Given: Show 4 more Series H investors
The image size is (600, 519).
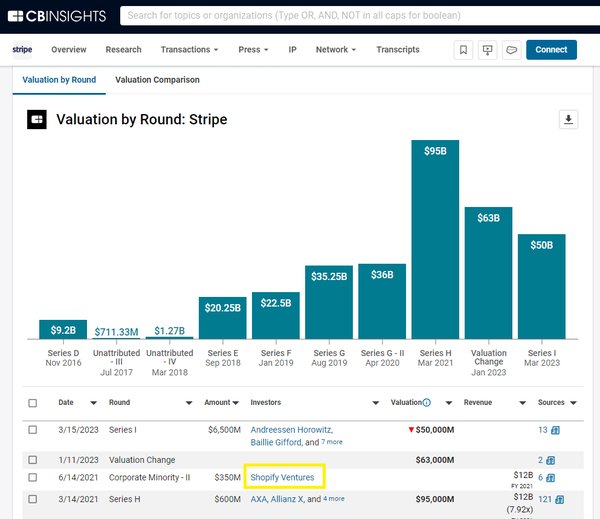Looking at the screenshot, I should pos(334,499).
